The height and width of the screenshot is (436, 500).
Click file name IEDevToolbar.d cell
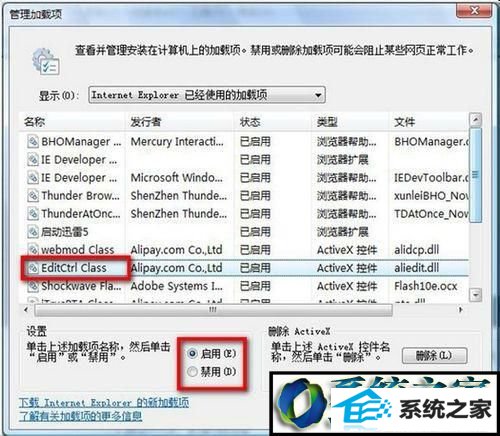(432, 178)
